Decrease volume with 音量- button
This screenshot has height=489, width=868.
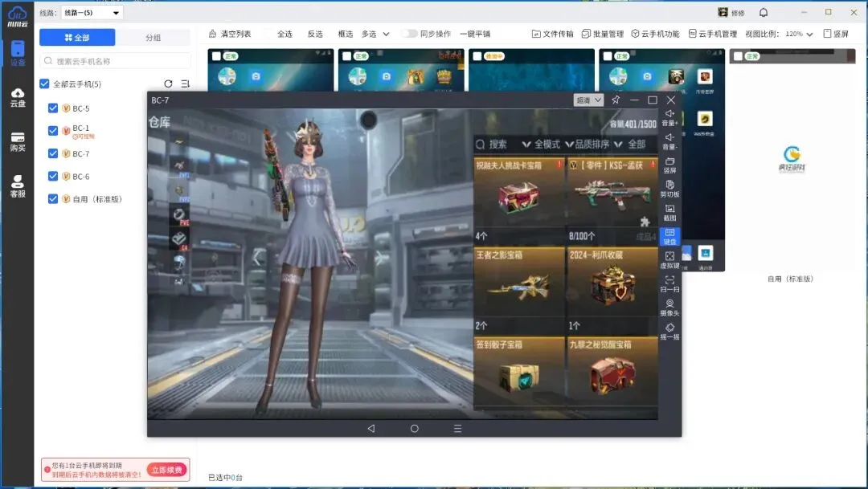[x=669, y=141]
